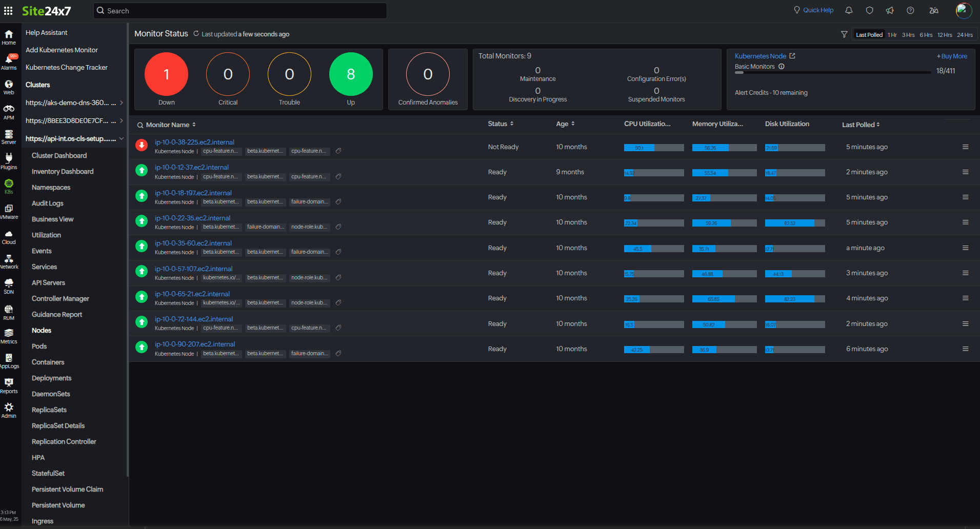Open row menu for ip-10-0-90-207.ec2.internal
Screen dimensions: 980x529
coord(966,349)
